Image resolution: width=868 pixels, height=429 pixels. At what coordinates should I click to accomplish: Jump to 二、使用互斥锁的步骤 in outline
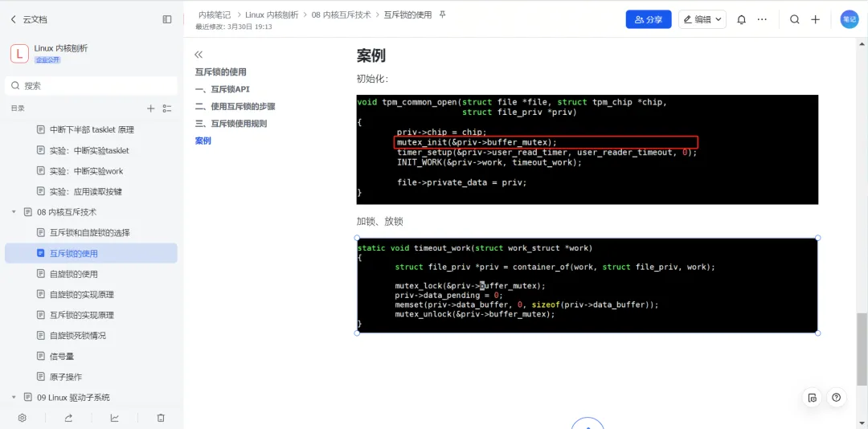click(235, 106)
